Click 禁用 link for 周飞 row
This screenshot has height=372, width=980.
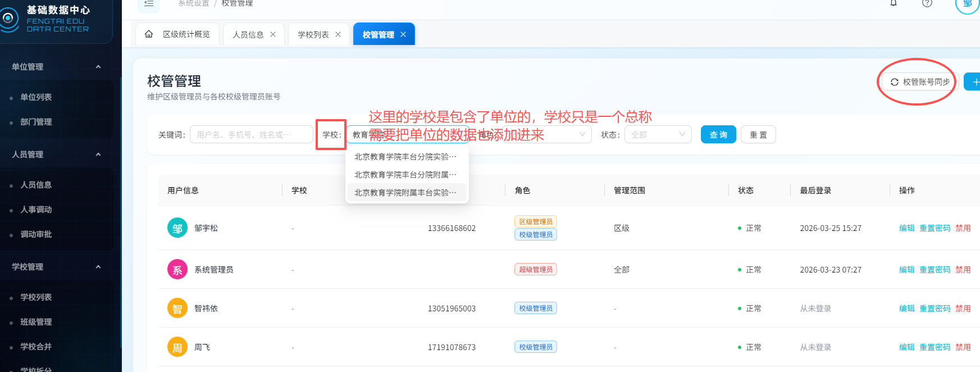(963, 347)
